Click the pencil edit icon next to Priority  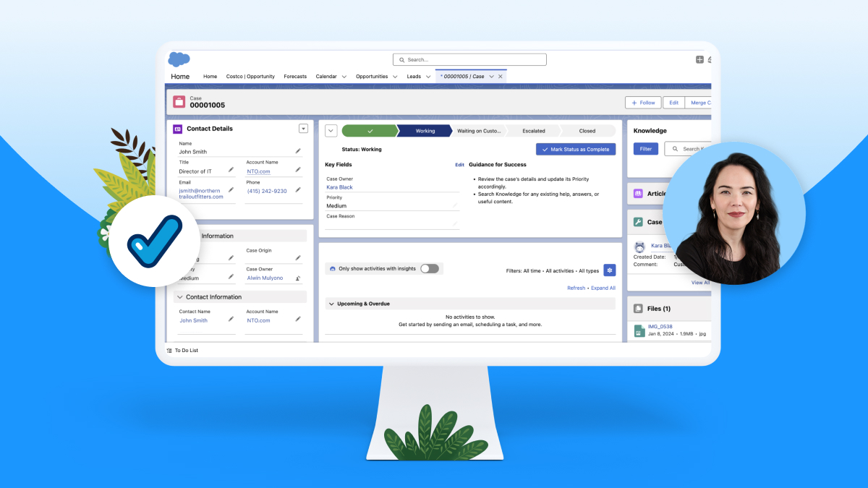click(x=454, y=205)
